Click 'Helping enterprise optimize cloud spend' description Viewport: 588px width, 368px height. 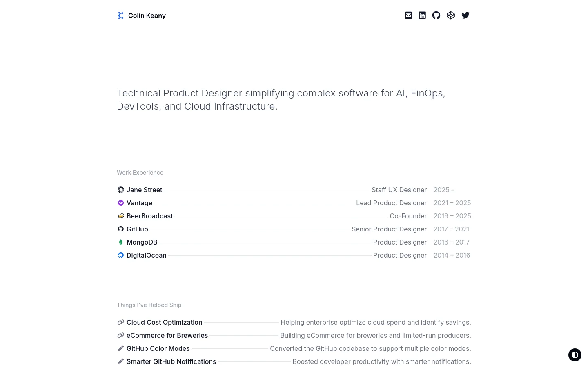(x=376, y=322)
